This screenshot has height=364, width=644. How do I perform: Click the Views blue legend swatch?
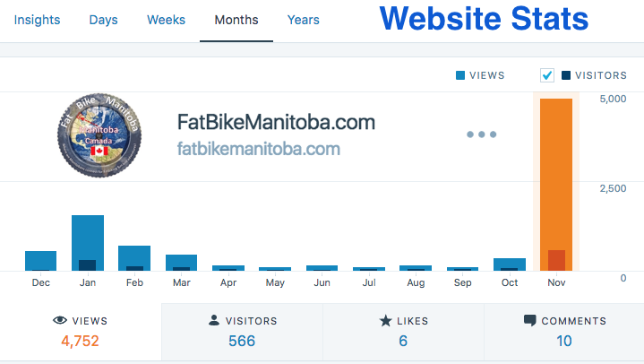coord(461,76)
